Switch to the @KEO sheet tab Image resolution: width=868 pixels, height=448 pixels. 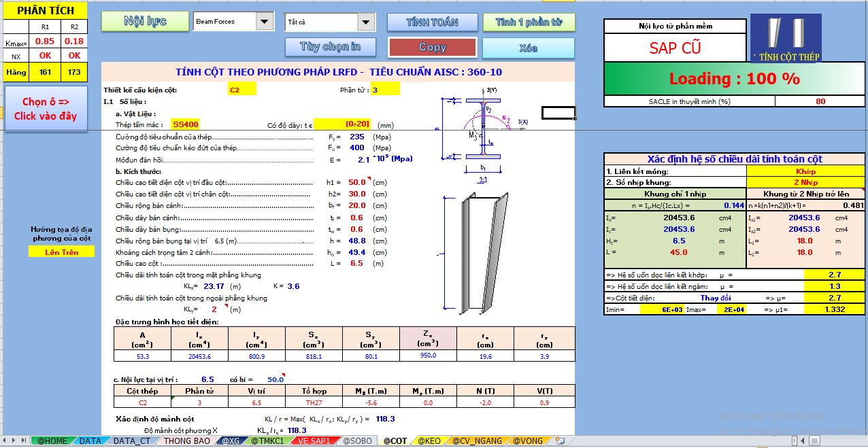429,441
